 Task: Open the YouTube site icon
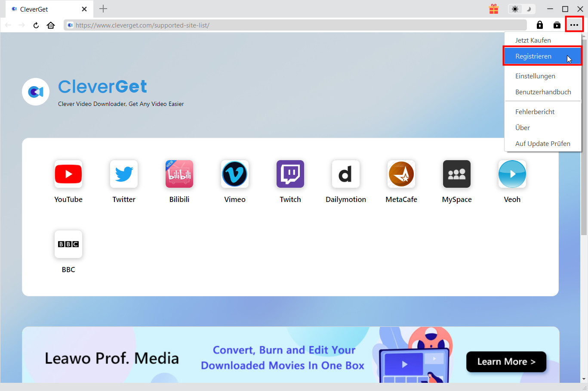pyautogui.click(x=68, y=174)
